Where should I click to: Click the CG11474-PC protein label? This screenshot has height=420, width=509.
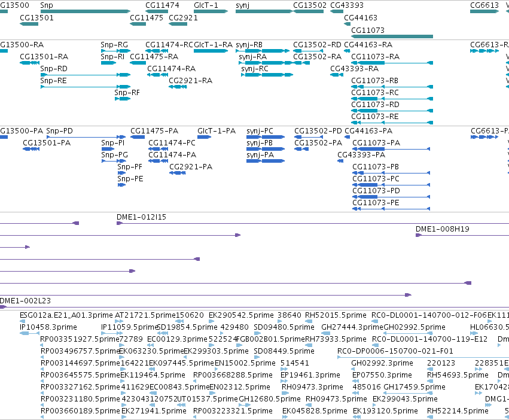(172, 143)
